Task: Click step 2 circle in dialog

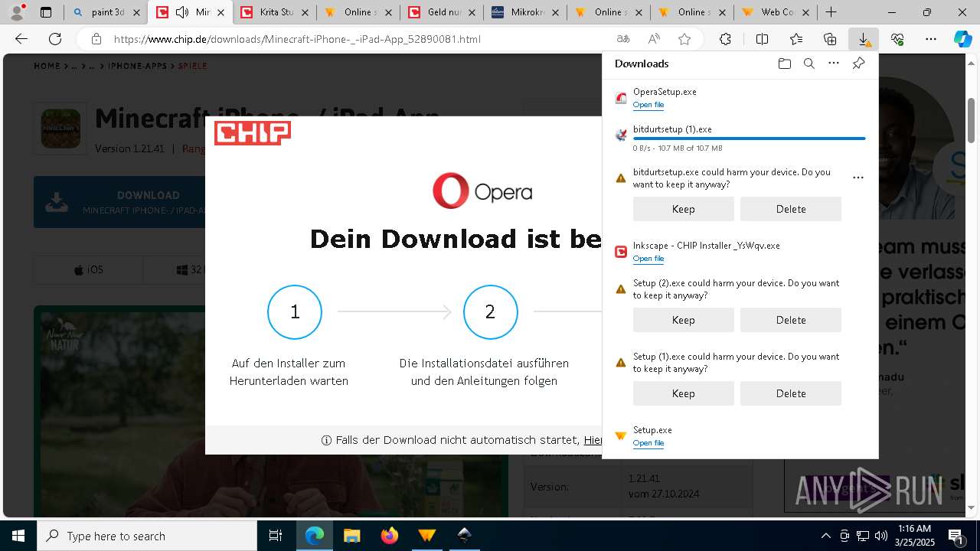Action: [491, 311]
